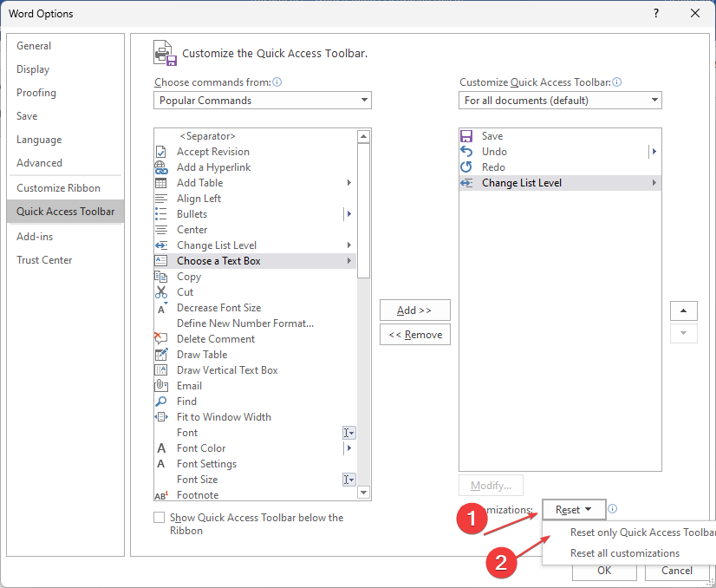The image size is (716, 588).
Task: Click info icon beside Choose commands from
Action: click(x=277, y=82)
